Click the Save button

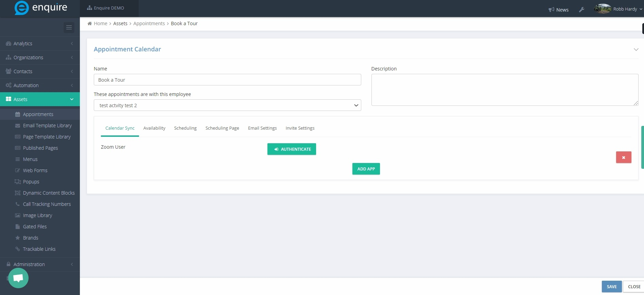612,286
